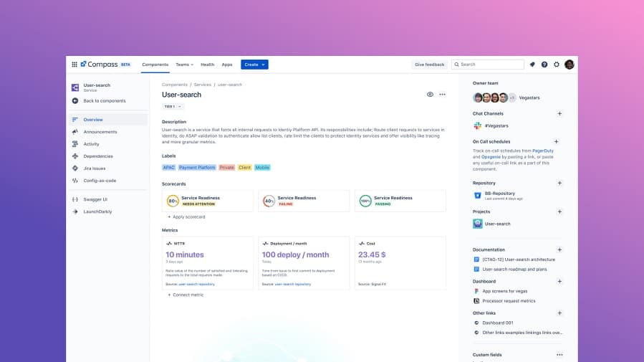Click the LaunchDarkly icon
Viewport: 644px width, 362px height.
pyautogui.click(x=75, y=211)
